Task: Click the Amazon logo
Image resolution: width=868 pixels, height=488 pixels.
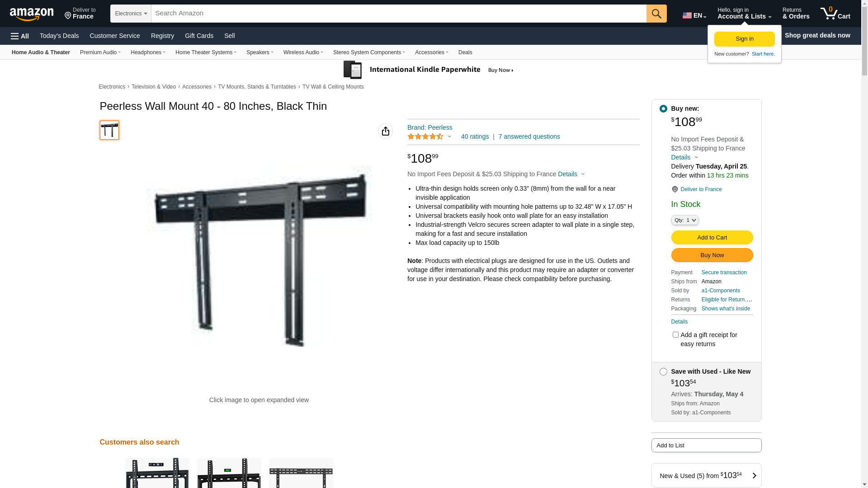Action: 32,14
